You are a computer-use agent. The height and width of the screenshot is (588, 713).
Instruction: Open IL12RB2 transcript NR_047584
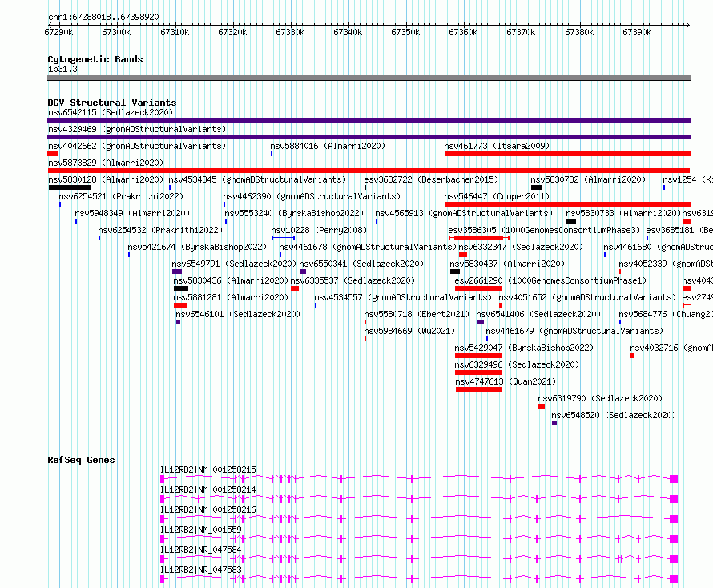[x=200, y=550]
